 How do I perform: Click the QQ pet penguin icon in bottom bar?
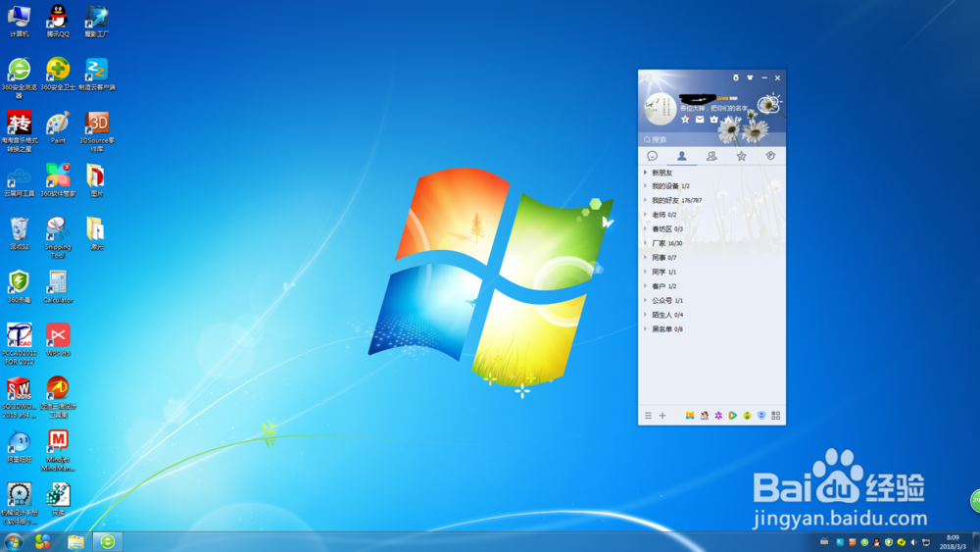click(705, 416)
